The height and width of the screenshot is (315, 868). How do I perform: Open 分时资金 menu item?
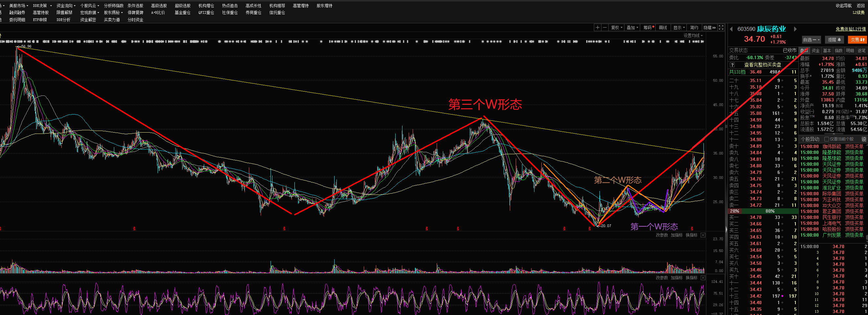click(x=136, y=20)
